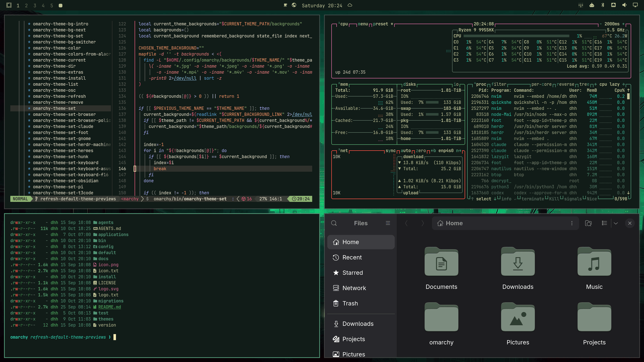644x362 pixels.
Task: Switch Files to list view icon
Action: (604, 223)
